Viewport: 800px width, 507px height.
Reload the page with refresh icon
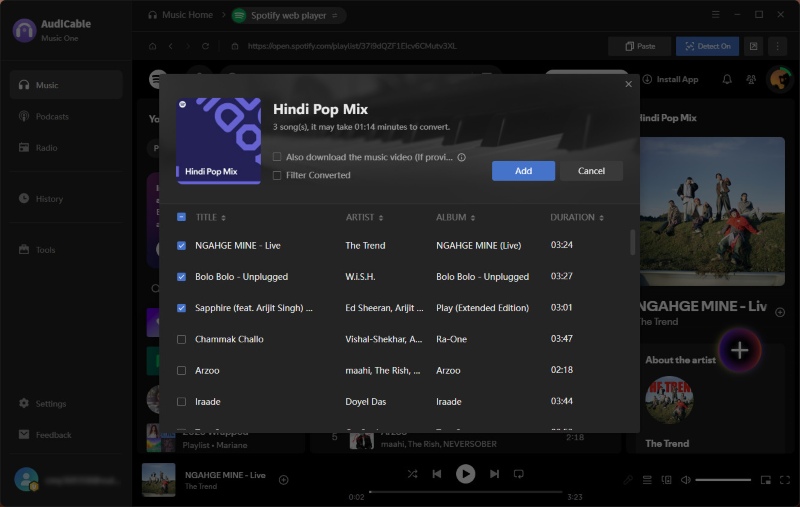click(x=205, y=46)
